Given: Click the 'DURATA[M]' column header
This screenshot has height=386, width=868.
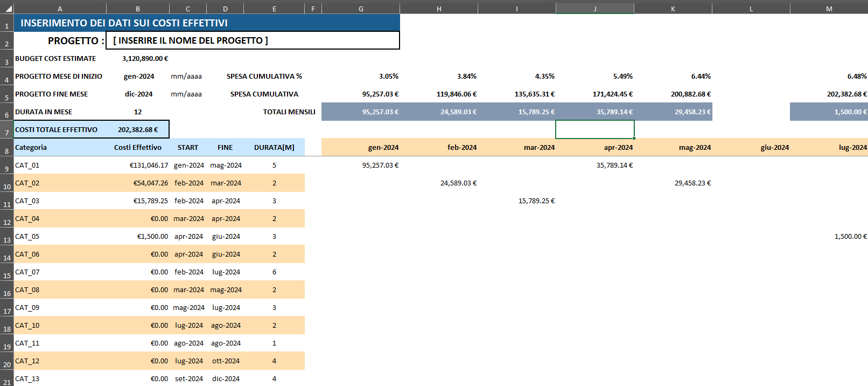Looking at the screenshot, I should pyautogui.click(x=274, y=147).
